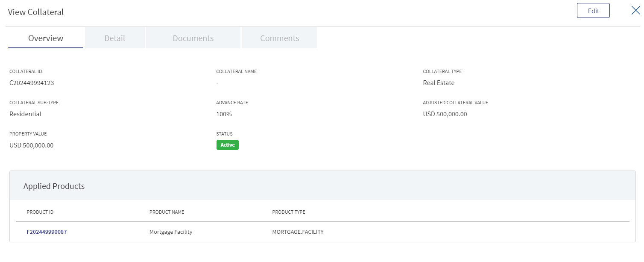Click the Real Estate collateral type value

point(439,83)
